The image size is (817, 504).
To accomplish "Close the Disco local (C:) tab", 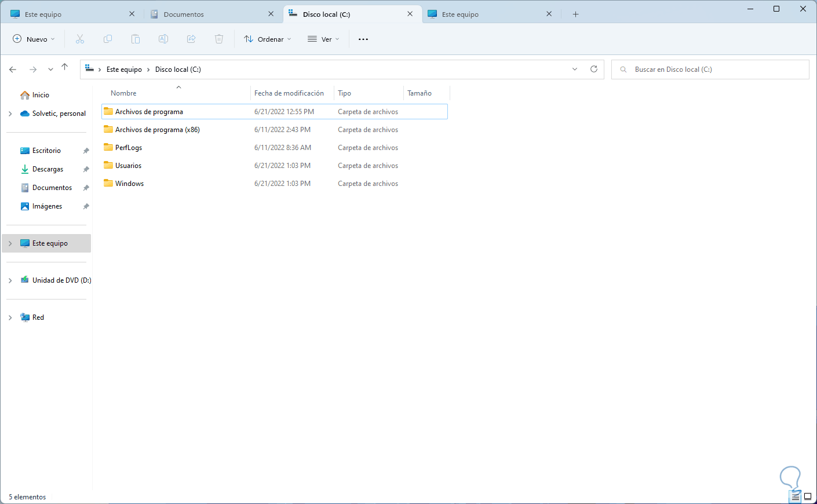I will coord(410,14).
